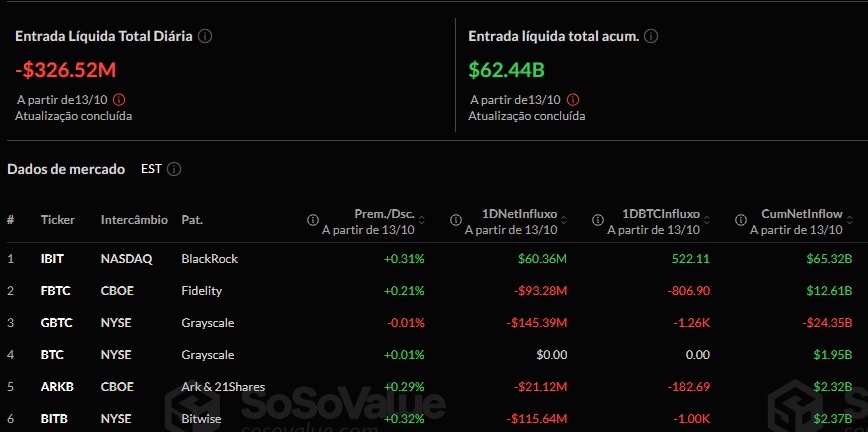Click info icon next to EST timezone
Screen dimensions: 868x432
point(174,169)
